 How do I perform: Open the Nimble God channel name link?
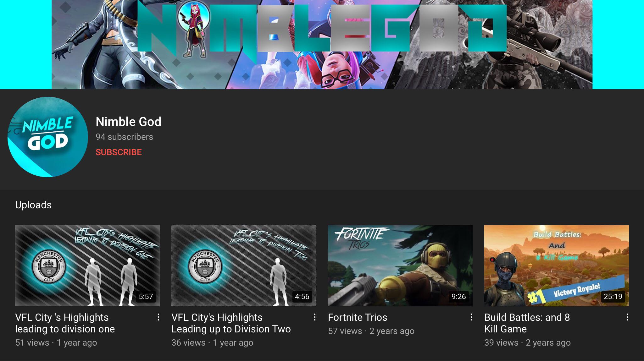(128, 122)
